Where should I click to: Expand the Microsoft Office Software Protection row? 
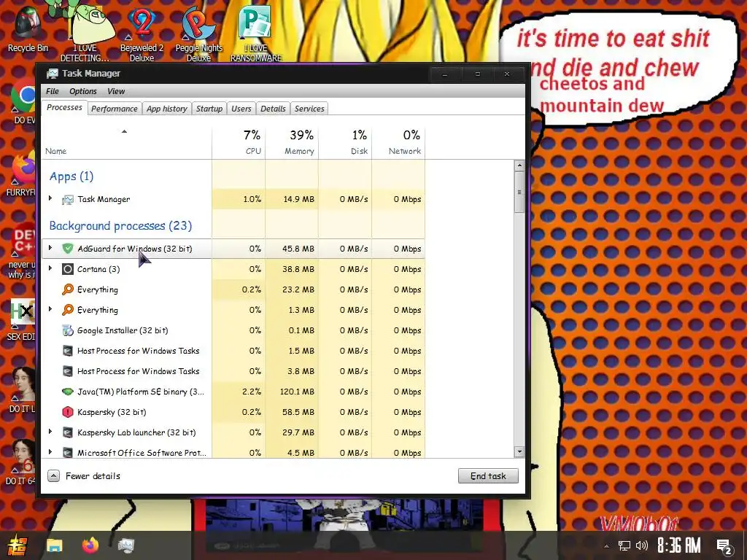(x=50, y=451)
